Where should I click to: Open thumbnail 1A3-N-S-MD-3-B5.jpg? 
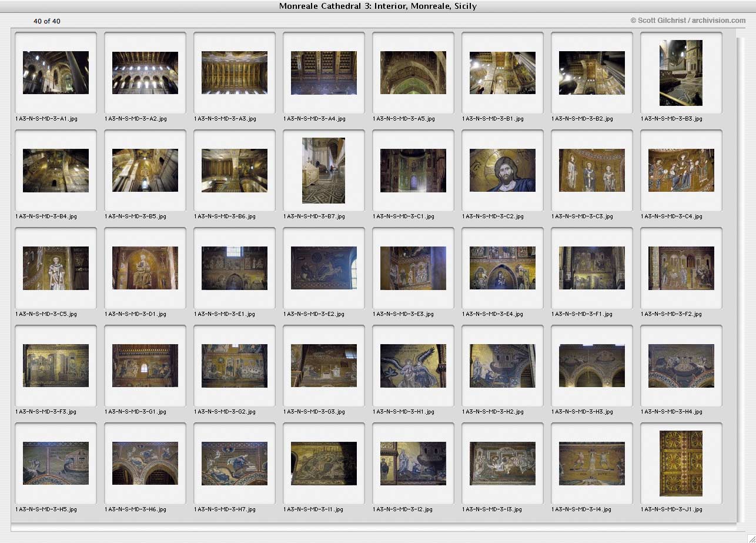tap(145, 170)
